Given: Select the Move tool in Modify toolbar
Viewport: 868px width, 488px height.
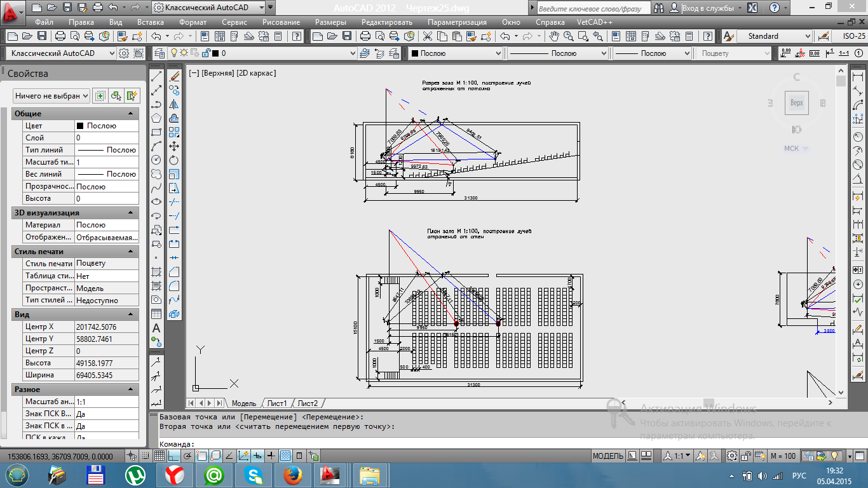Looking at the screenshot, I should [x=175, y=146].
